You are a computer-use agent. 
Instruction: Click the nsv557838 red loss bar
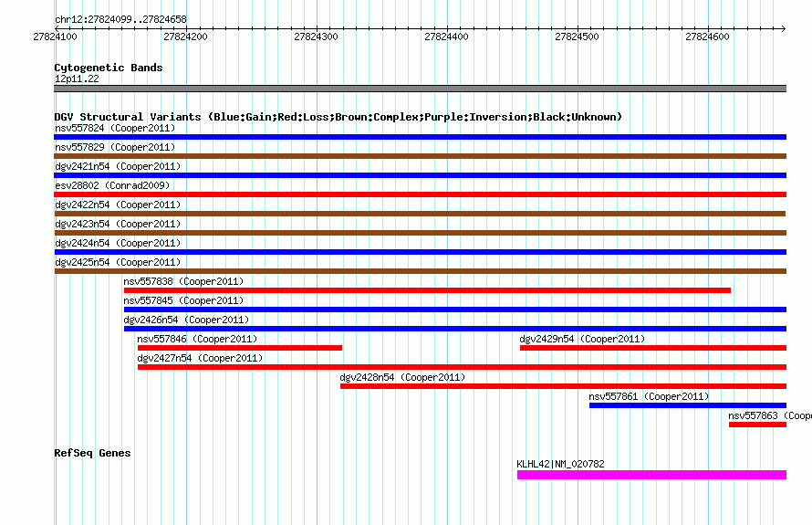pos(427,290)
